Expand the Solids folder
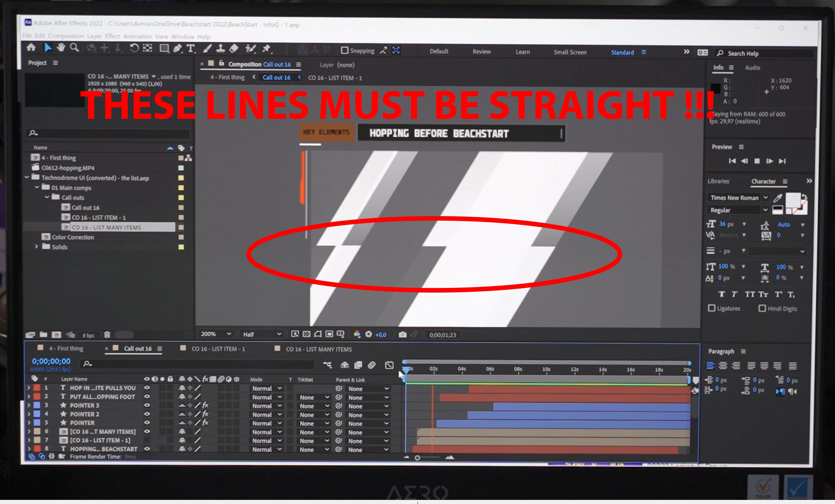The image size is (835, 504). [x=36, y=247]
